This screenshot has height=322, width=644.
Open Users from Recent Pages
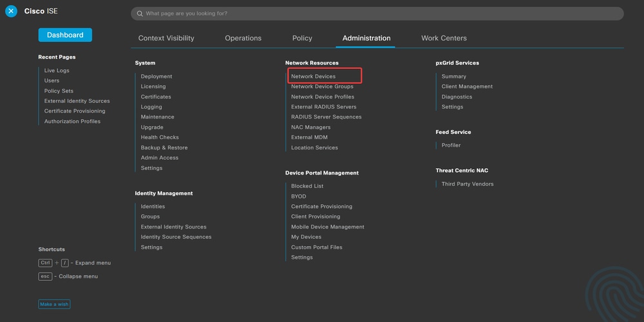tap(52, 80)
